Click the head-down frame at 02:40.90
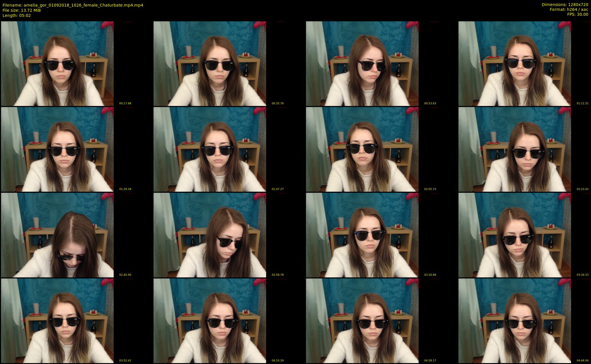This screenshot has width=591, height=364. (x=57, y=235)
